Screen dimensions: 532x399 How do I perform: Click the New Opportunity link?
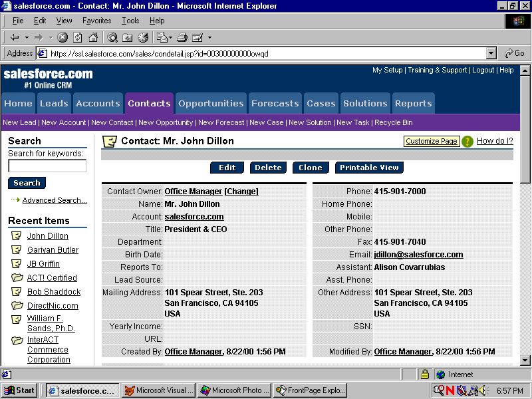[x=166, y=122]
